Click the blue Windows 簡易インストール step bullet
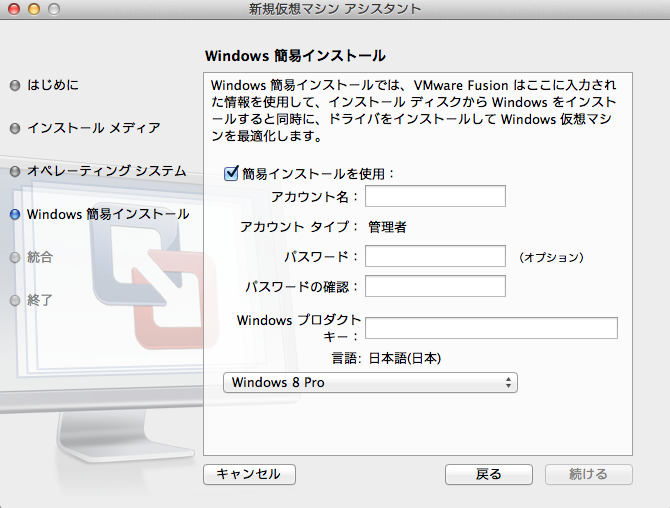670x508 pixels. point(15,215)
